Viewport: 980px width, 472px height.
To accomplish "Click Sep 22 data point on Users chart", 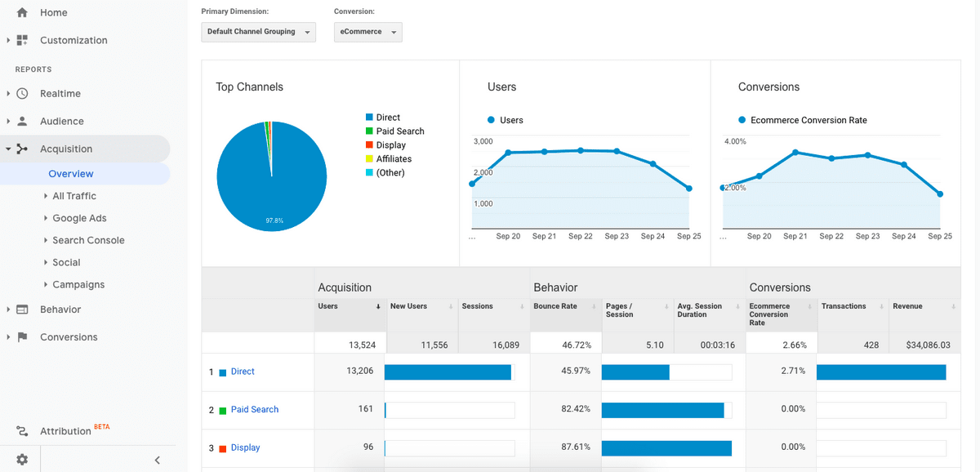I will click(x=581, y=150).
